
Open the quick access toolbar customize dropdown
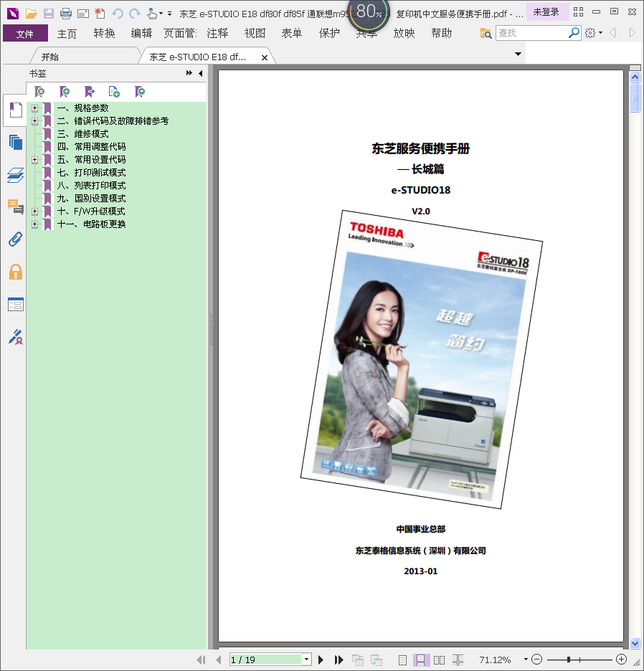[169, 14]
